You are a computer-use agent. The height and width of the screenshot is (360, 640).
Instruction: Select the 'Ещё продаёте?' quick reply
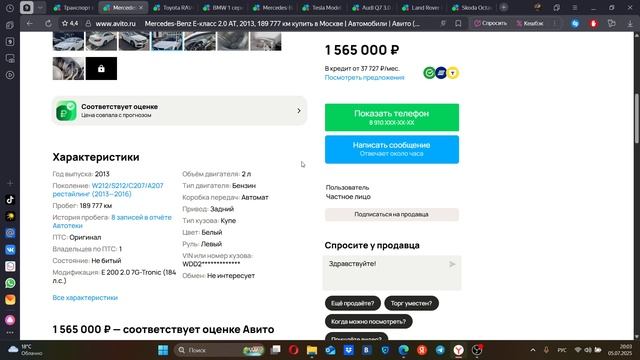point(353,303)
